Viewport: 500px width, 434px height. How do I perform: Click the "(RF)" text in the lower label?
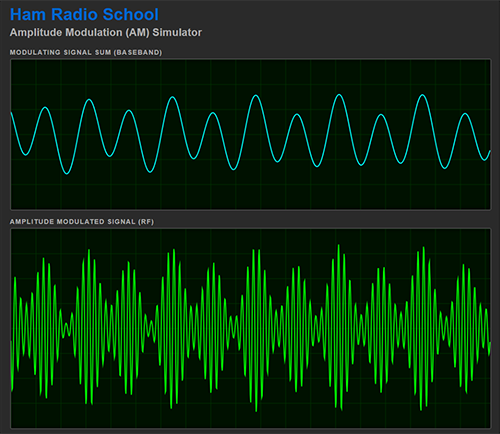tap(146, 222)
